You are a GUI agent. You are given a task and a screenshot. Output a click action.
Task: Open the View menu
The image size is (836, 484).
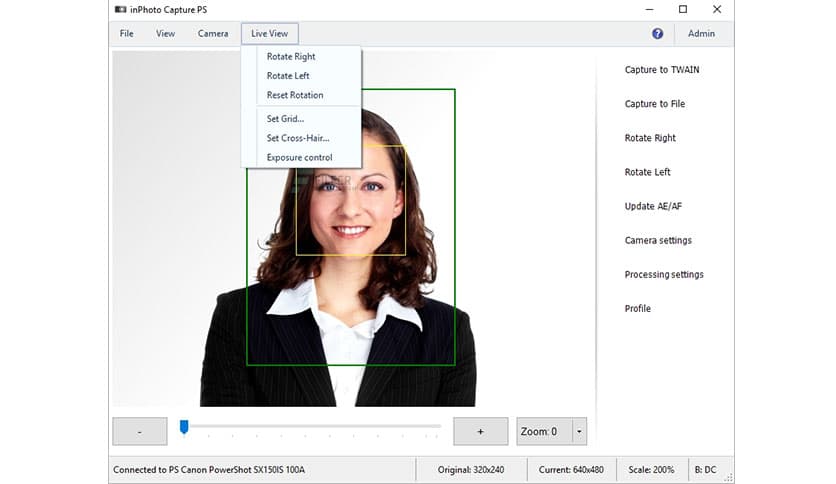point(165,33)
